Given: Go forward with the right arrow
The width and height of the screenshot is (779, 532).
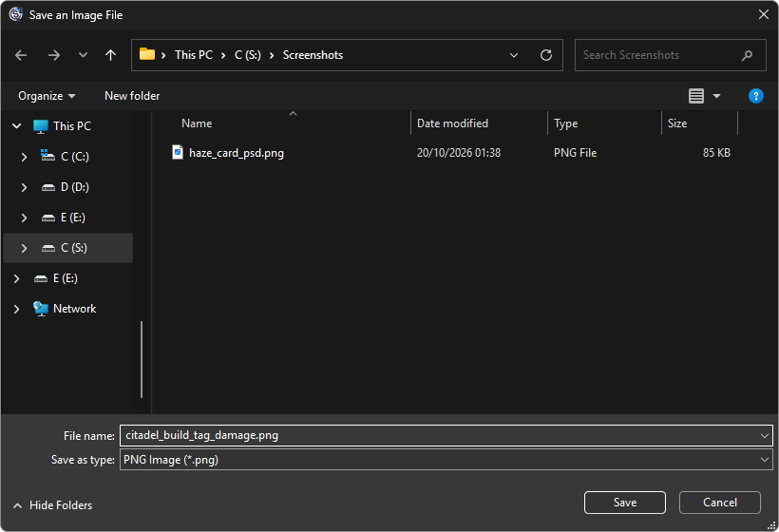Looking at the screenshot, I should pos(53,55).
